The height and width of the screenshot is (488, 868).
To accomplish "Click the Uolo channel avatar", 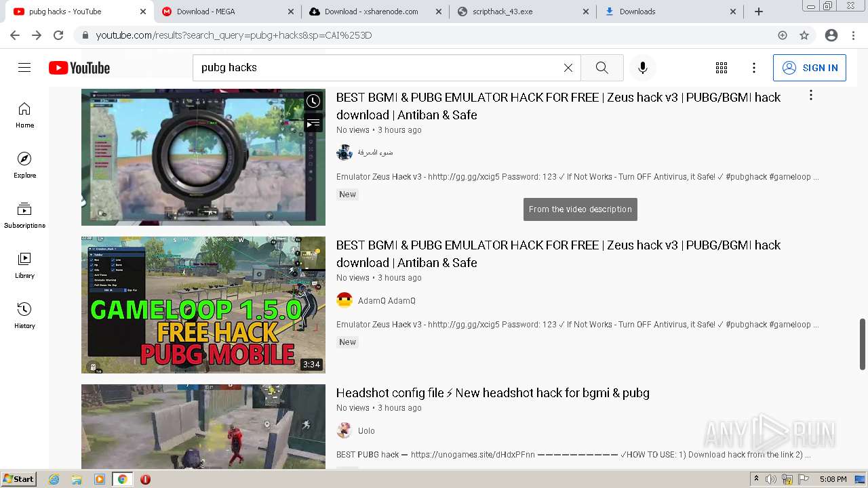I will coord(344,430).
